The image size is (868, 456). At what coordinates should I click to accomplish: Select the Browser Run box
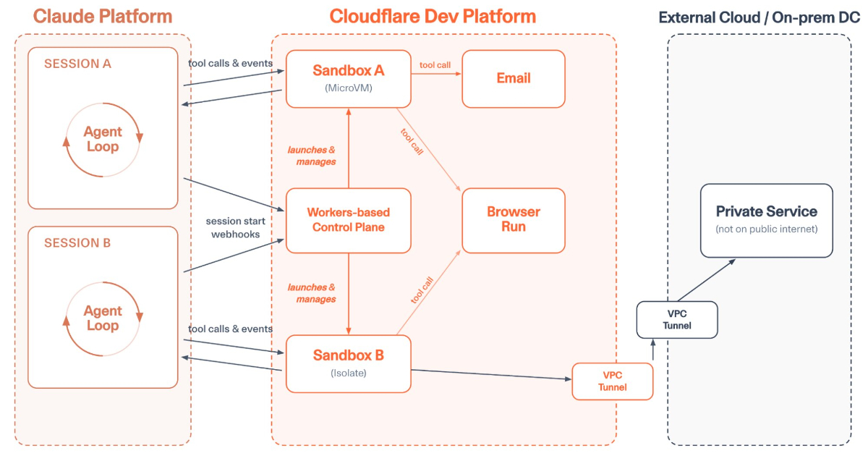[x=514, y=220]
